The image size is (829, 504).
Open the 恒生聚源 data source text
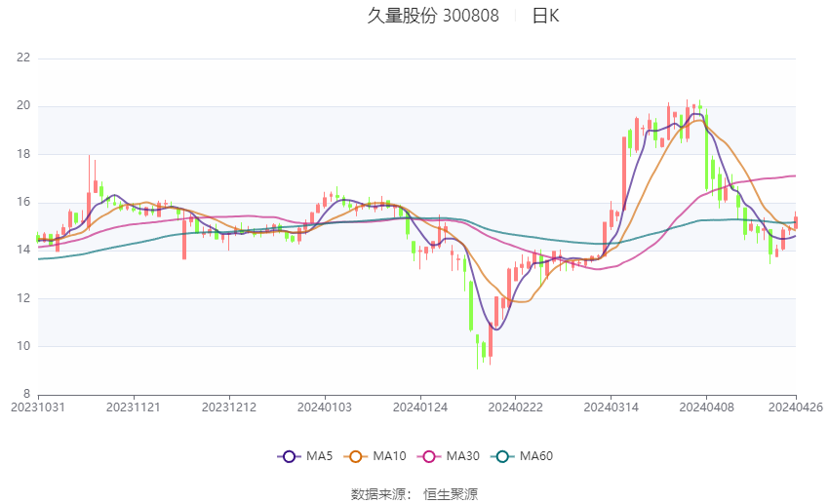[451, 494]
